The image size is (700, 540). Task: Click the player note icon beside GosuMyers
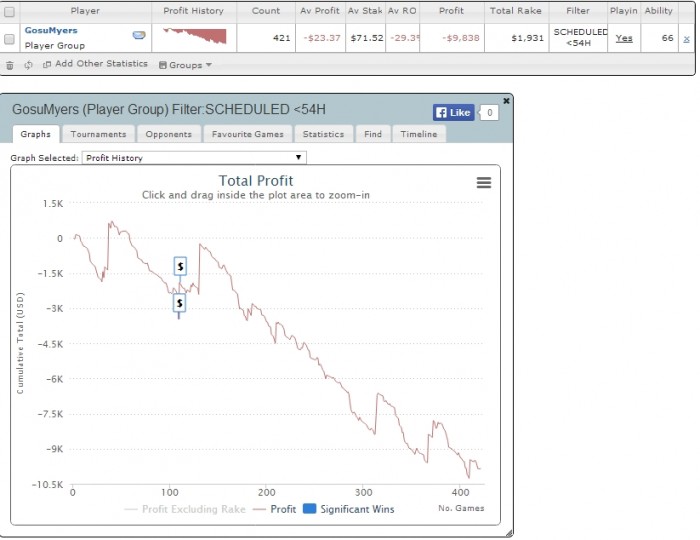139,35
